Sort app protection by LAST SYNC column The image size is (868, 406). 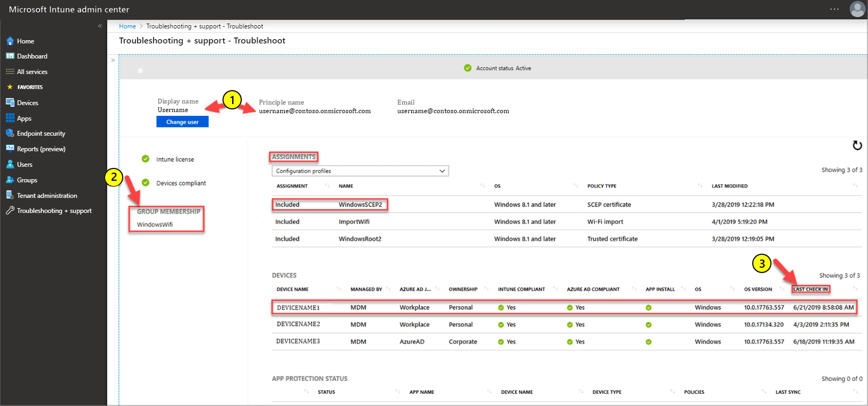788,393
